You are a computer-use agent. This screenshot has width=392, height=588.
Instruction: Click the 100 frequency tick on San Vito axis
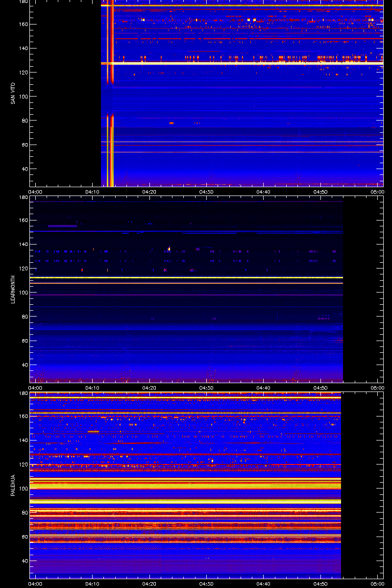click(x=23, y=97)
